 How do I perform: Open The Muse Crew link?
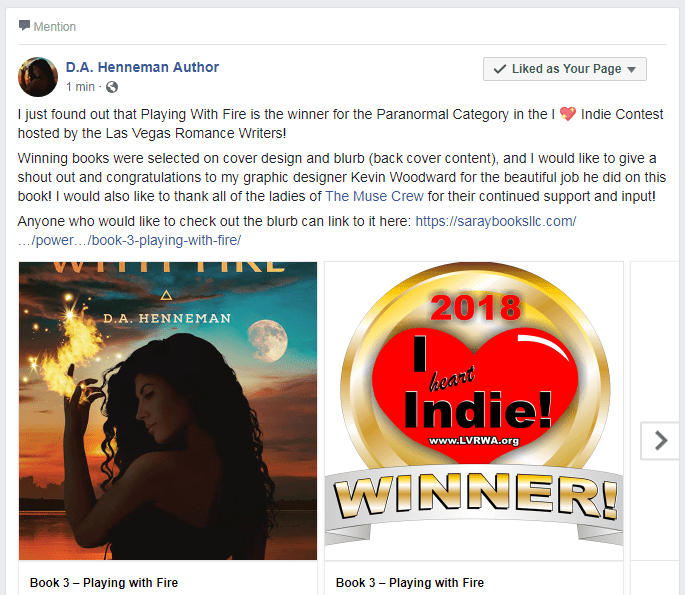pos(374,196)
